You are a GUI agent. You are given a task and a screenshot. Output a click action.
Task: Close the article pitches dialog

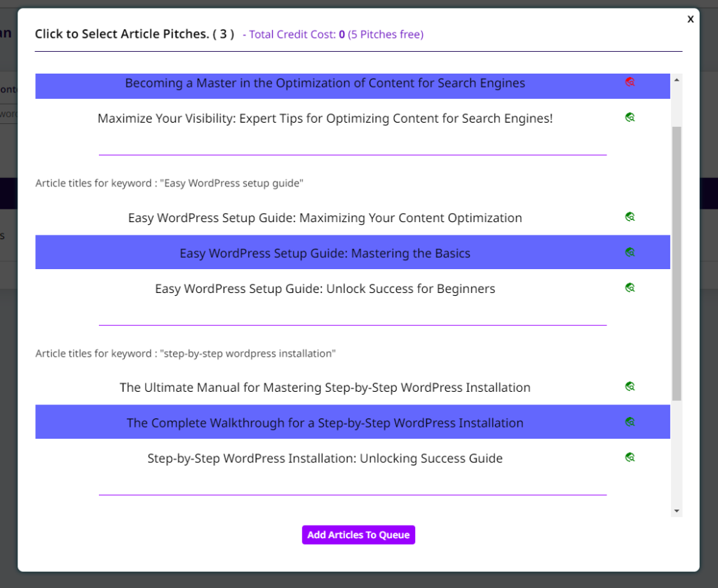click(691, 19)
